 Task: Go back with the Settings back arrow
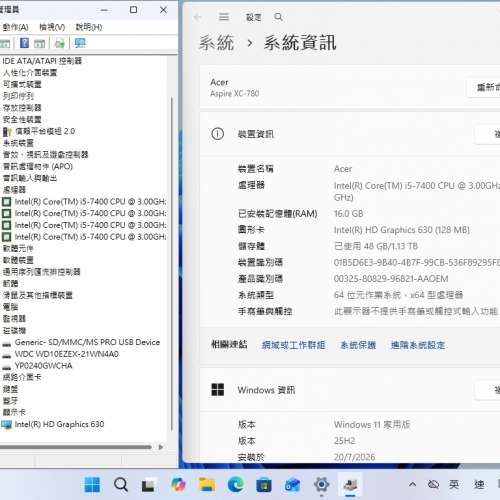click(197, 17)
